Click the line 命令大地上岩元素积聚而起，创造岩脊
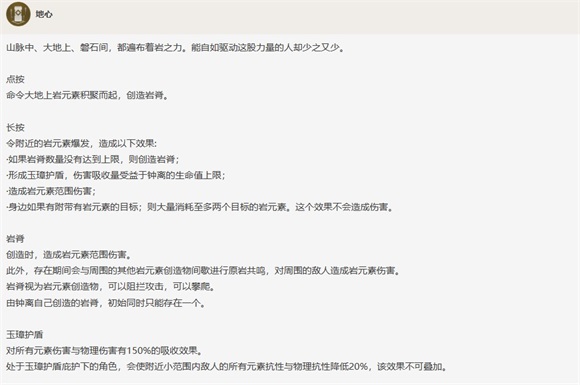The height and width of the screenshot is (385, 580). [87, 95]
